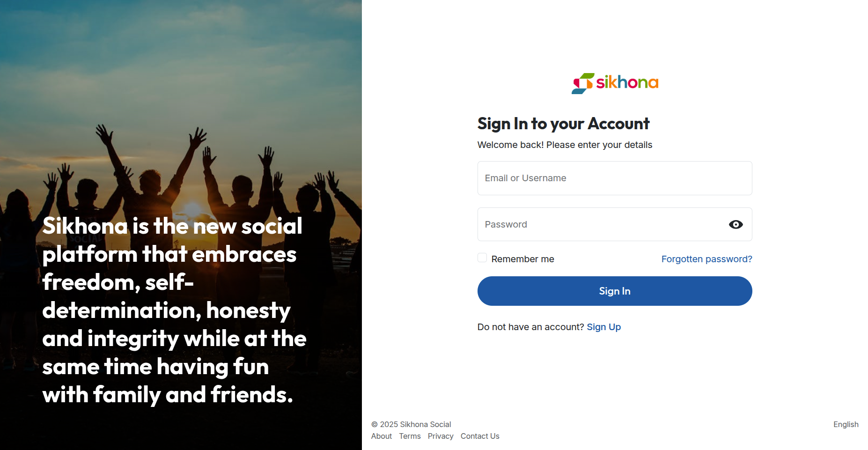Follow the Sign Up link
This screenshot has height=450, width=868.
[x=603, y=327]
